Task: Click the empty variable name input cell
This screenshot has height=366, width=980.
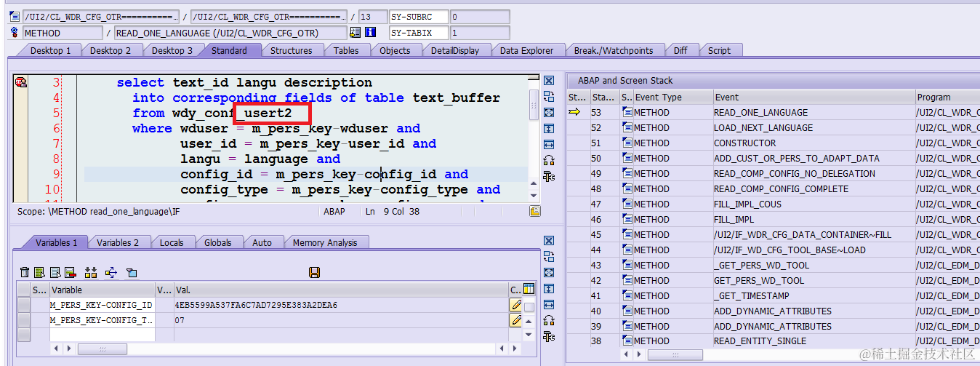Action: pos(102,335)
